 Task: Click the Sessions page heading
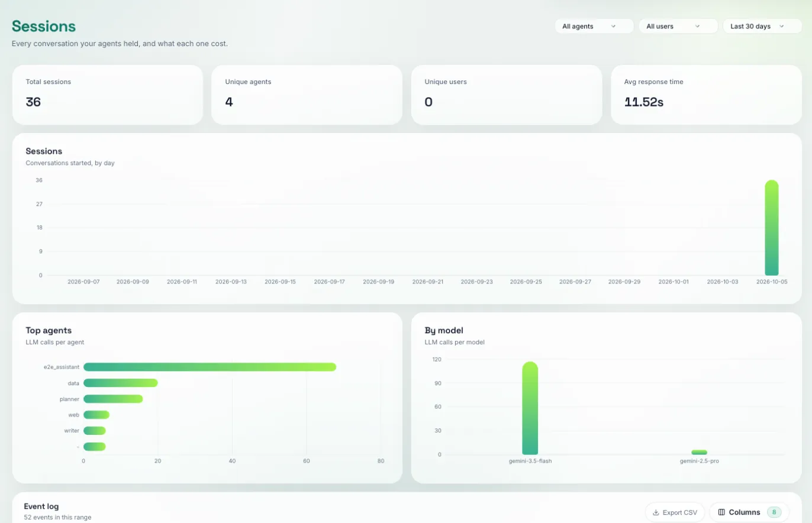[x=44, y=26]
